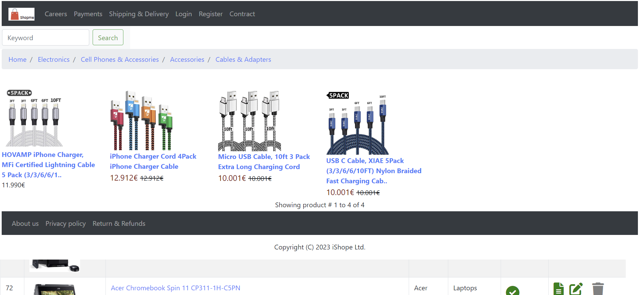644x295 pixels.
Task: Open About us footer link
Action: point(25,223)
